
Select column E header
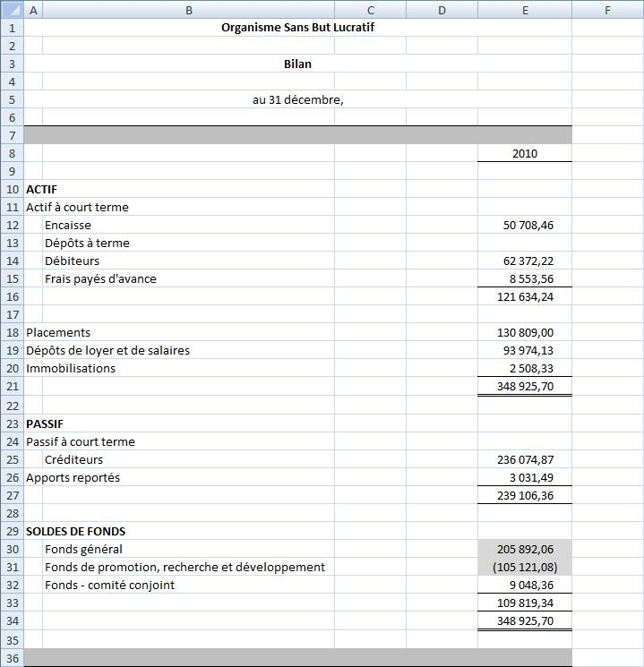[524, 10]
